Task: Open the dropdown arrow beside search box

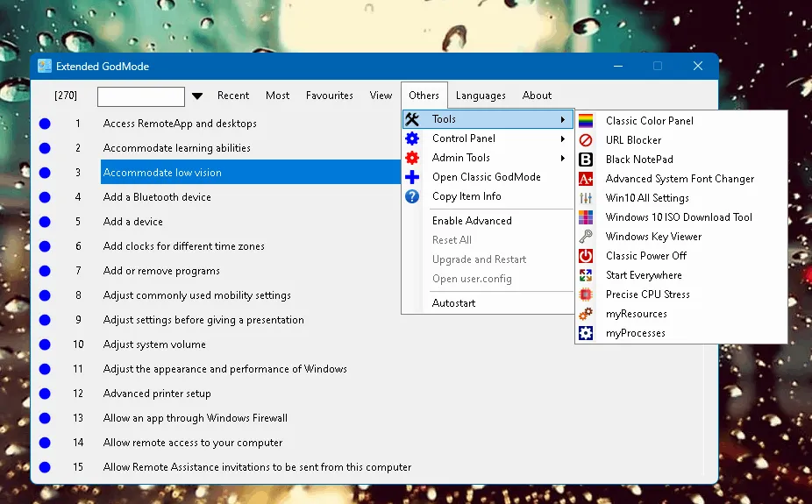Action: (197, 96)
